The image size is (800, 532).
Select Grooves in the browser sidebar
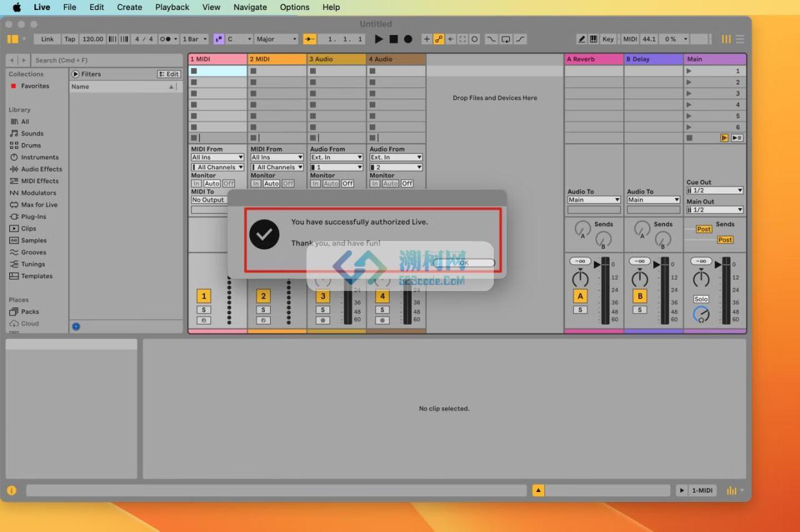(33, 252)
